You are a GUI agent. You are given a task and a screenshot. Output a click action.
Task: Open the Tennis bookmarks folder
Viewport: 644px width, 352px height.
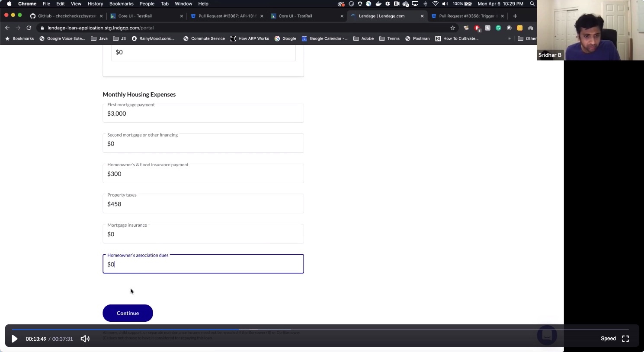[389, 38]
